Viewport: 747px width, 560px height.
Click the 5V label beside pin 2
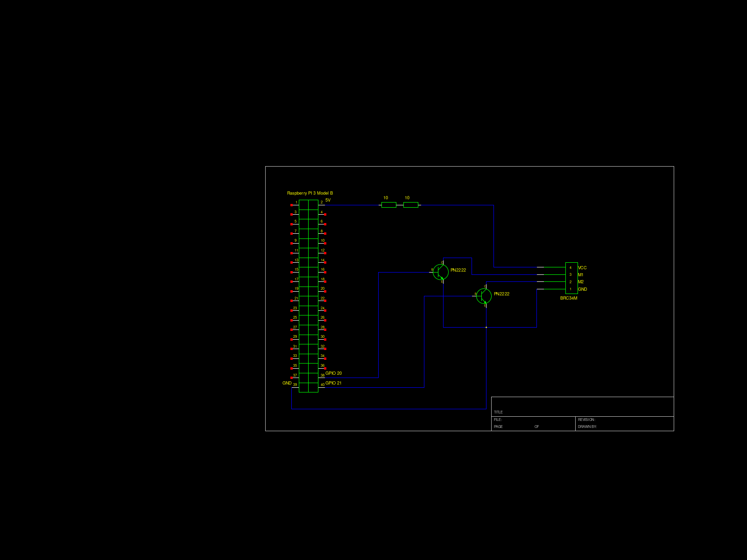pos(328,200)
